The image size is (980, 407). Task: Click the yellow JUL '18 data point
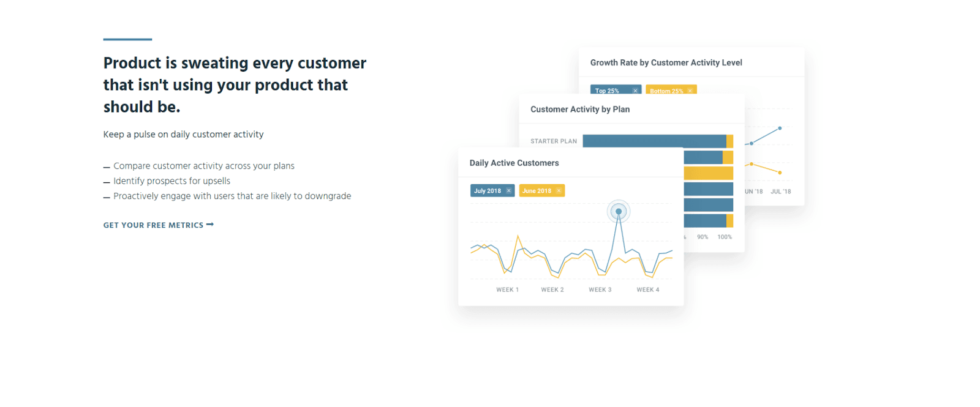tap(780, 173)
